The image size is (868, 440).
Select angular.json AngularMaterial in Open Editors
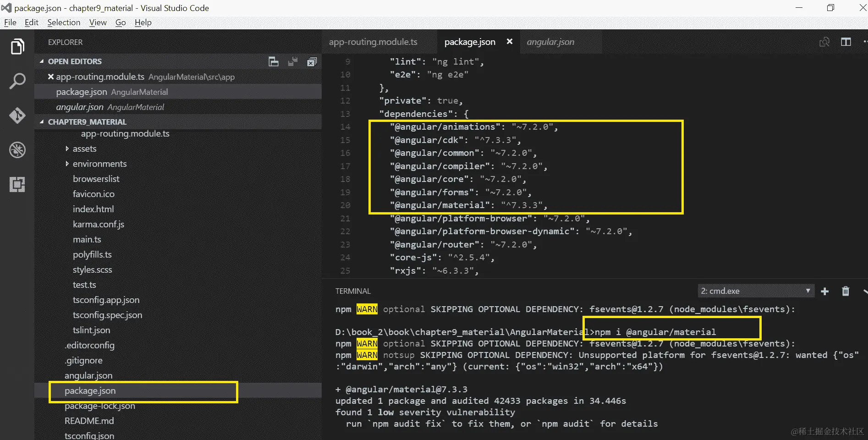pos(178,107)
